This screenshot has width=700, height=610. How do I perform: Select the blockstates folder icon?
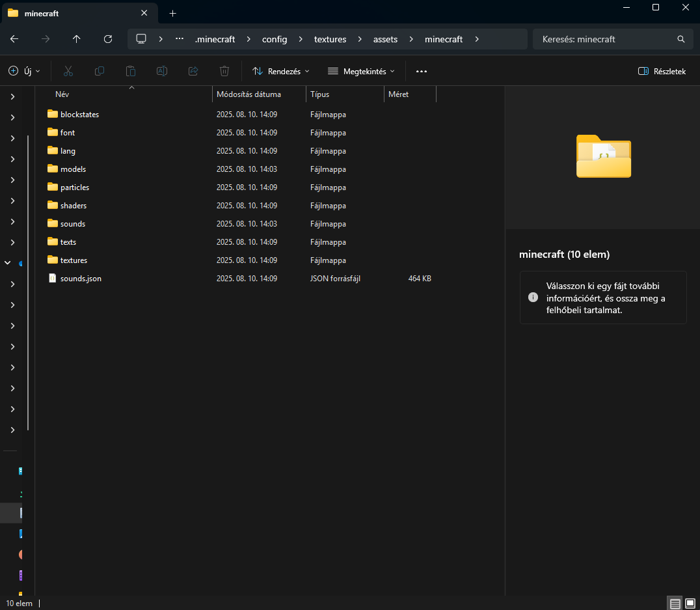coord(53,115)
